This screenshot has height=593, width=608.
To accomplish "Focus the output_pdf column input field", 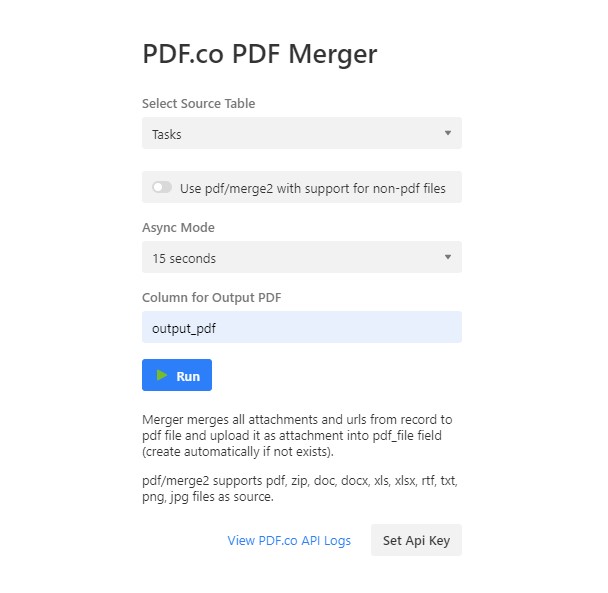I will (302, 327).
